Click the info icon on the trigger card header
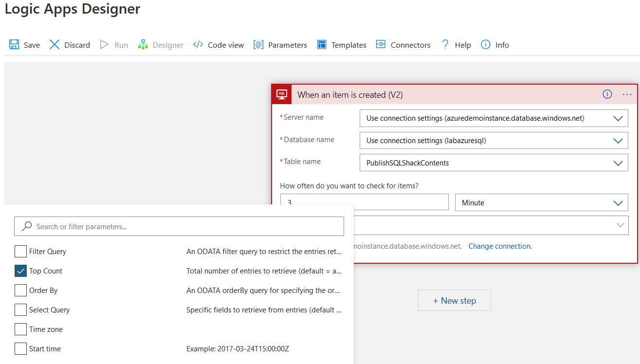The height and width of the screenshot is (364, 640). [607, 94]
